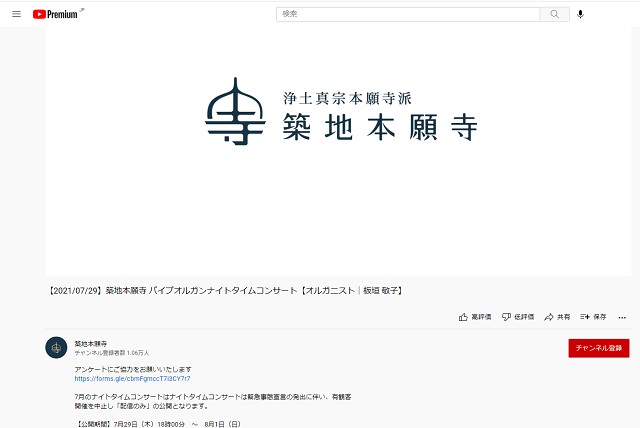Save video to playlist (保存)
This screenshot has height=428, width=640.
point(593,317)
